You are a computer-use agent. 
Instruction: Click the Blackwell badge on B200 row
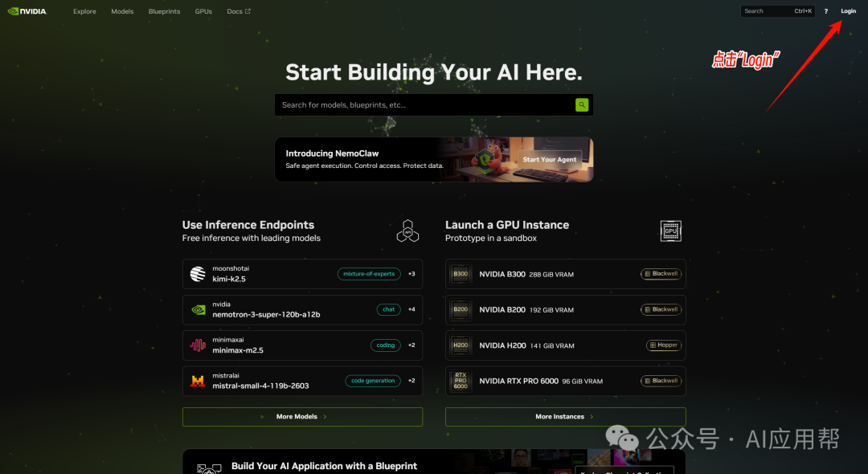point(661,310)
